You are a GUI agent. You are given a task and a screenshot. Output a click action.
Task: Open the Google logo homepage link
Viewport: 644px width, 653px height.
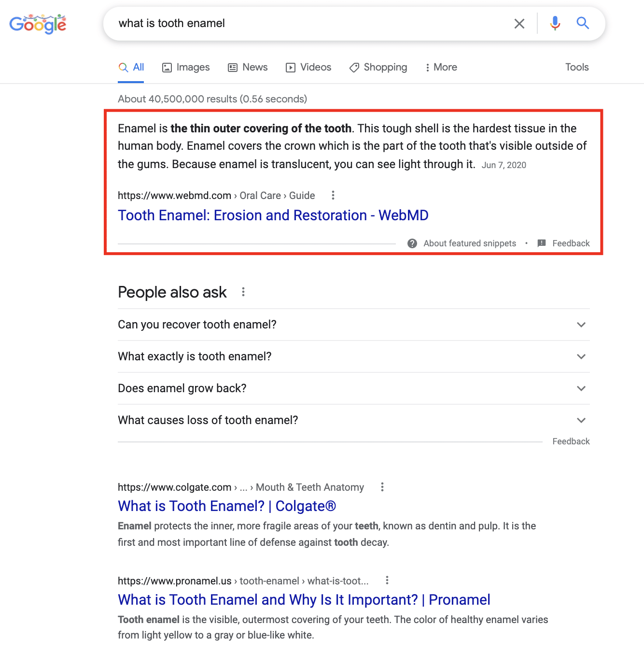(x=38, y=24)
